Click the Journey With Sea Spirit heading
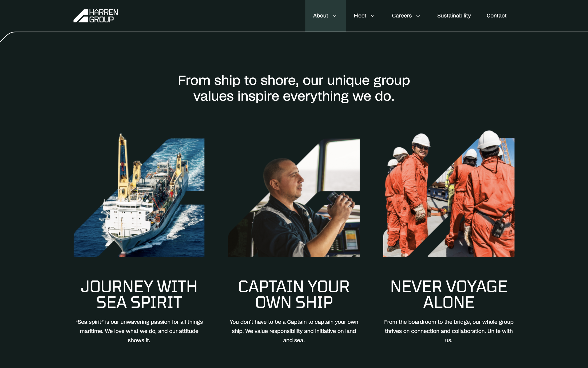 (139, 294)
